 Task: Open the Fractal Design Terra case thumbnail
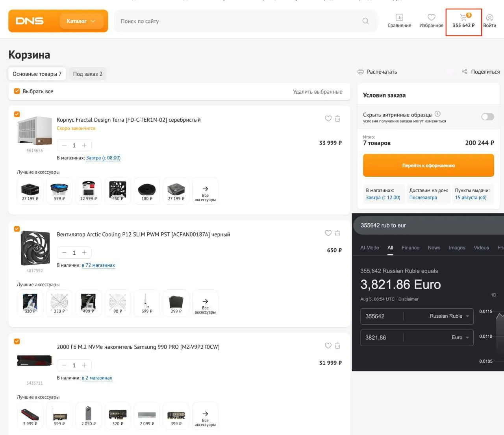(35, 131)
